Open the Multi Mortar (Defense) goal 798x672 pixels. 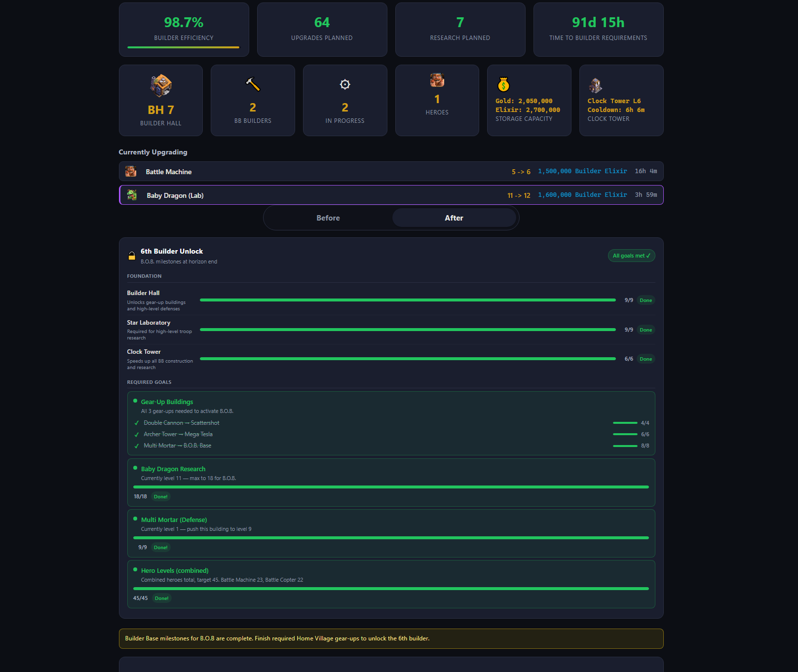pos(174,520)
